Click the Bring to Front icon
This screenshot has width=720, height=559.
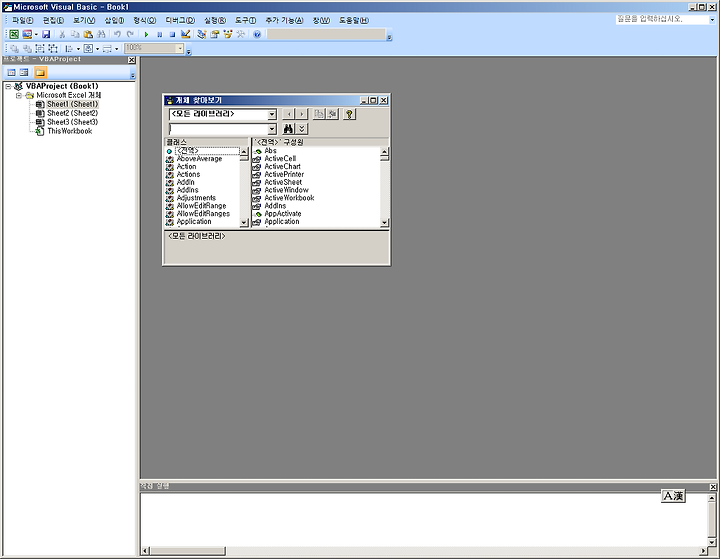pos(14,48)
